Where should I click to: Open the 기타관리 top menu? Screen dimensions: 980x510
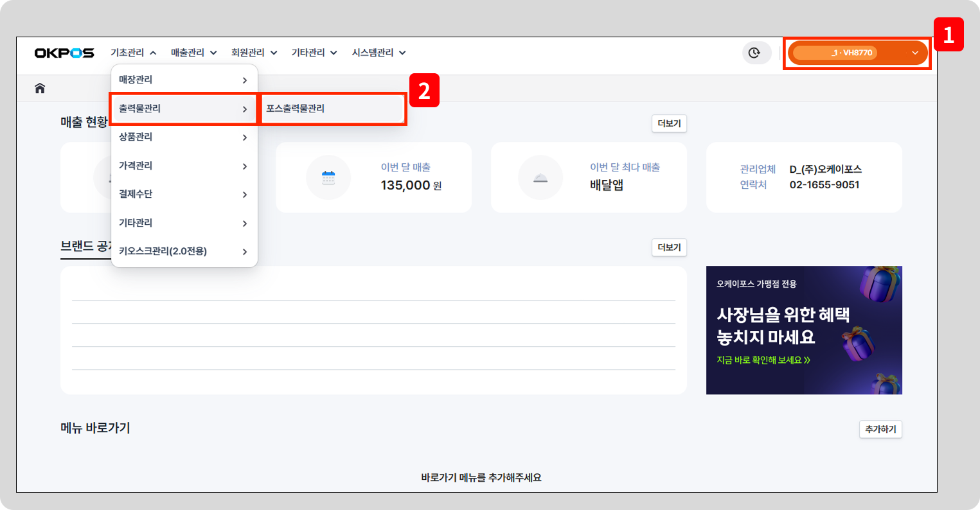coord(314,53)
